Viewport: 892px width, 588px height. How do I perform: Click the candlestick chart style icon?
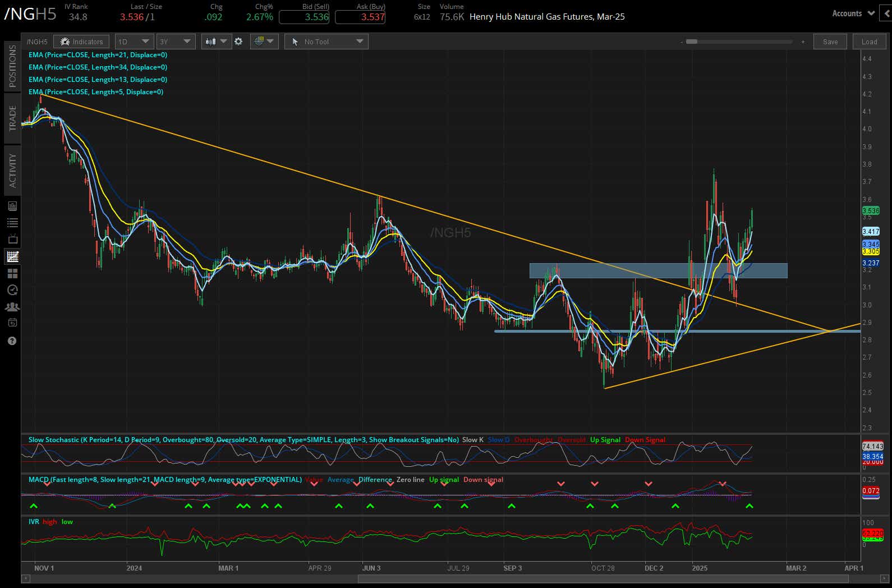211,42
